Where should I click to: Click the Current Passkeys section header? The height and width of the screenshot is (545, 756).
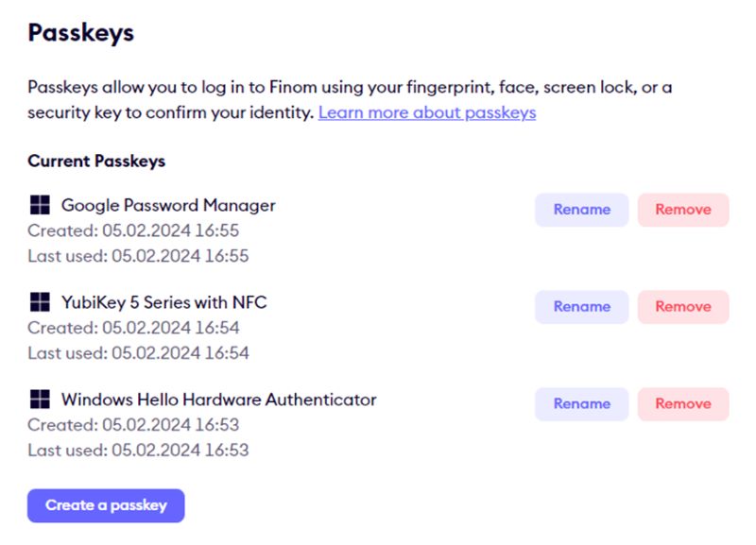[x=96, y=161]
